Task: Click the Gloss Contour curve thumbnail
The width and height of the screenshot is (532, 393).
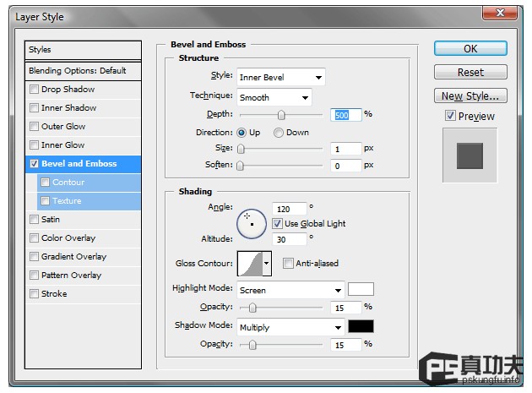Action: tap(251, 263)
